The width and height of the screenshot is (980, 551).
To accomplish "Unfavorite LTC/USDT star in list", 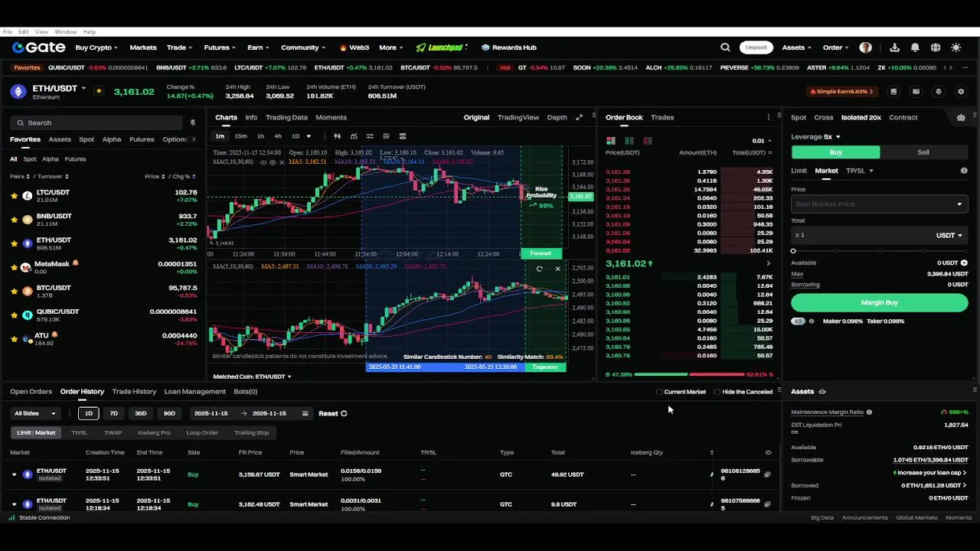I will [x=14, y=196].
